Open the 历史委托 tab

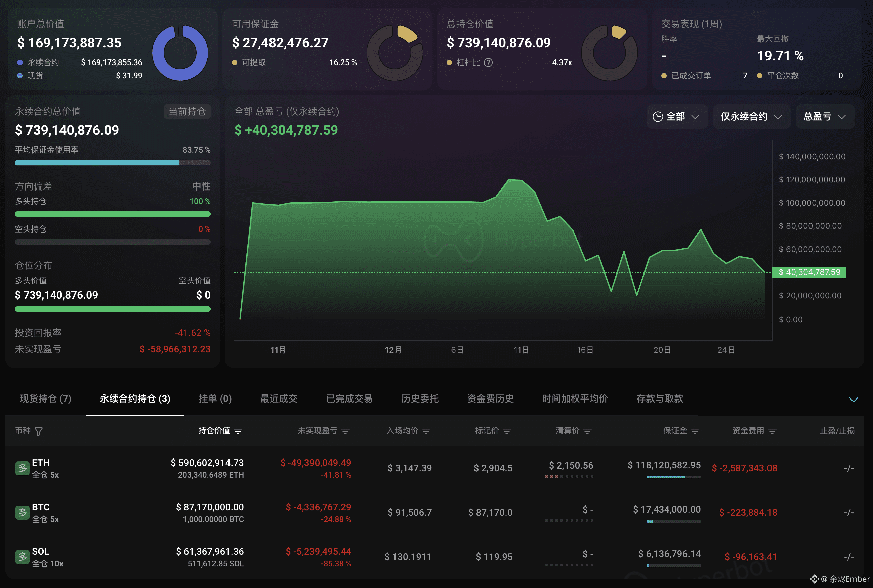click(420, 398)
